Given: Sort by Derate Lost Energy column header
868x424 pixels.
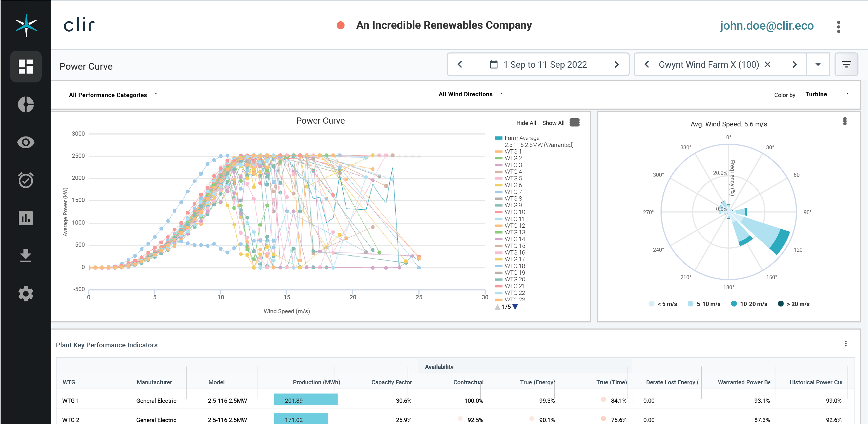Looking at the screenshot, I should click(x=672, y=382).
